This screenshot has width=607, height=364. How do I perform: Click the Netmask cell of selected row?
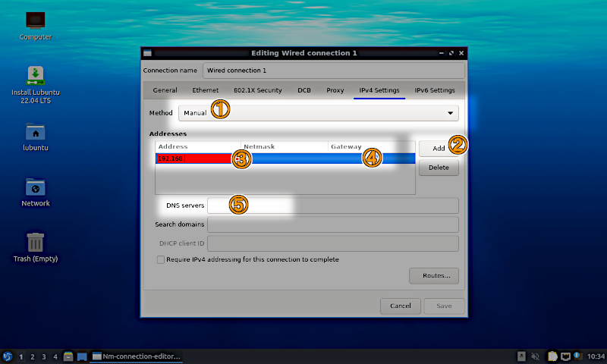click(x=284, y=158)
